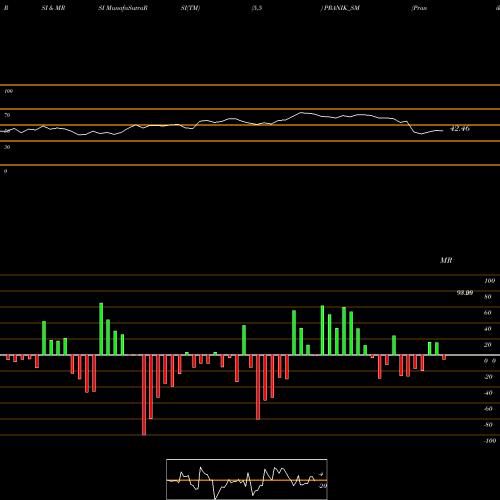The image size is (500, 500).
Task: Click the MR axis label -40
Action: [x=488, y=393]
